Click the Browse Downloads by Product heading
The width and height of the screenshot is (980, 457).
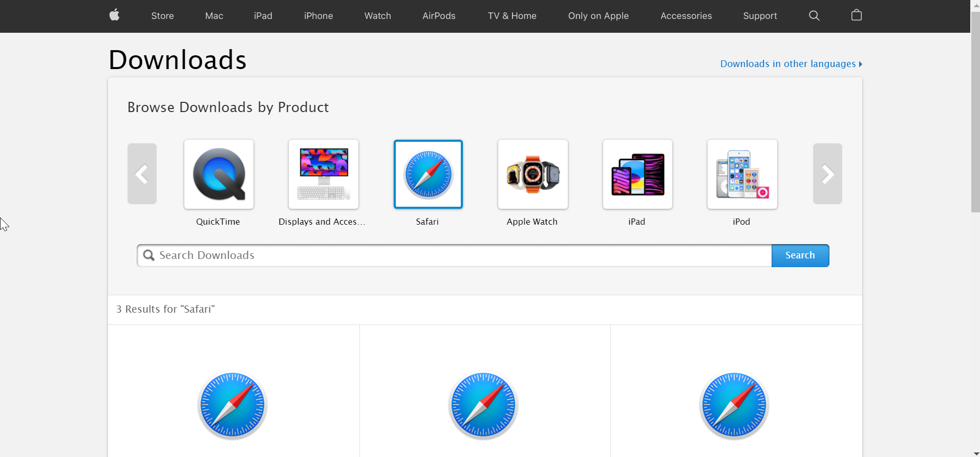(x=228, y=107)
